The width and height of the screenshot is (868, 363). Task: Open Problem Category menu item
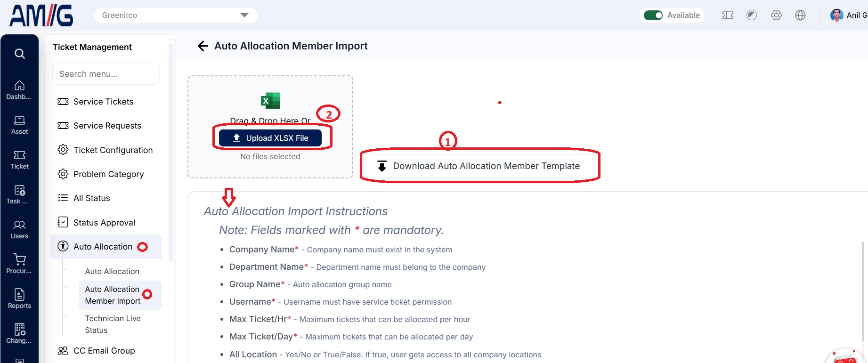(x=106, y=174)
